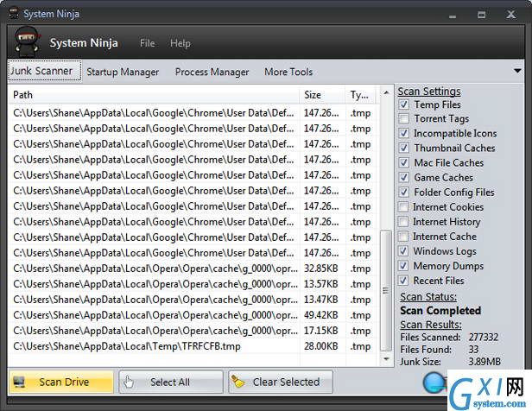Click the Ty... column header

pyautogui.click(x=360, y=95)
